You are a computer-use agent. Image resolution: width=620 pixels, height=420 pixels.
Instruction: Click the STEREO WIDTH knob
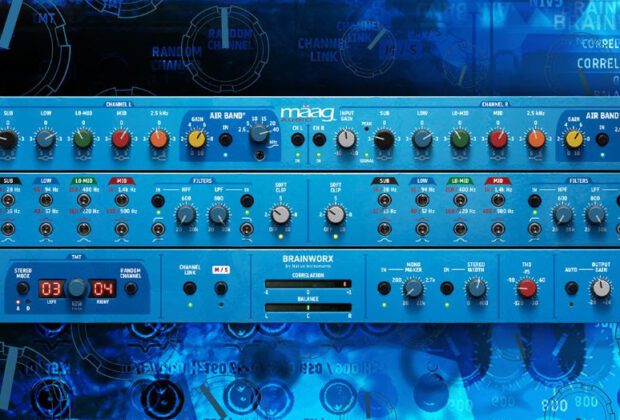click(476, 288)
